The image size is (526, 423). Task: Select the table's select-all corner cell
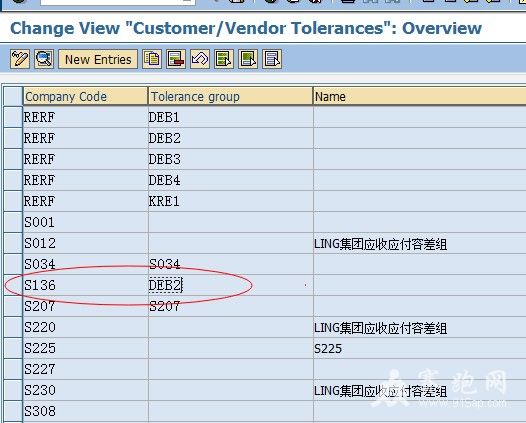tap(13, 96)
